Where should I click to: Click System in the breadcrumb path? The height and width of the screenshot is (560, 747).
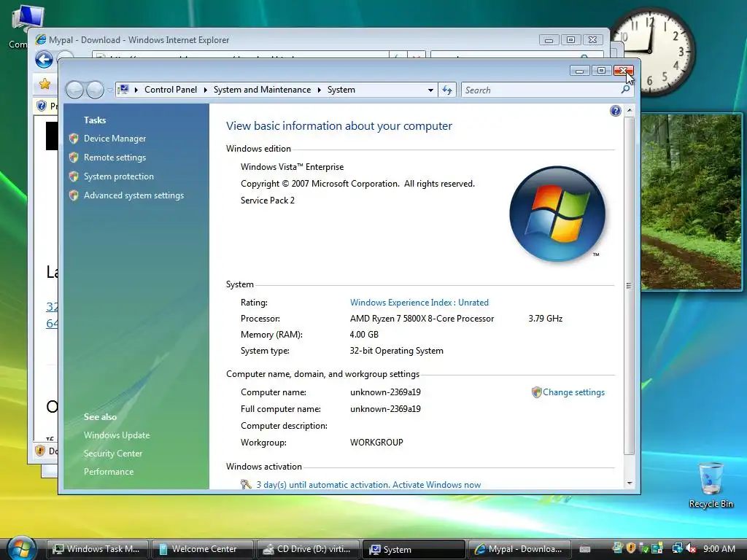[341, 90]
